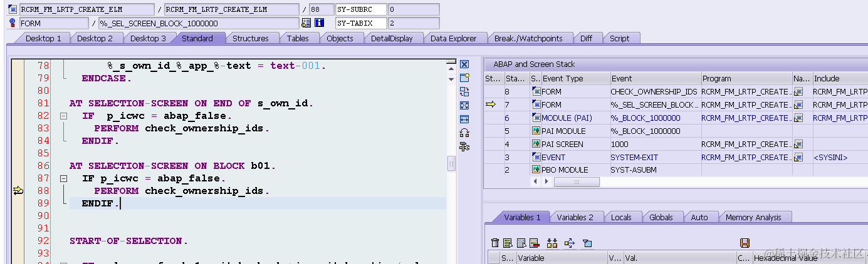Click the Variables icon with the red minus mark

pos(535,243)
